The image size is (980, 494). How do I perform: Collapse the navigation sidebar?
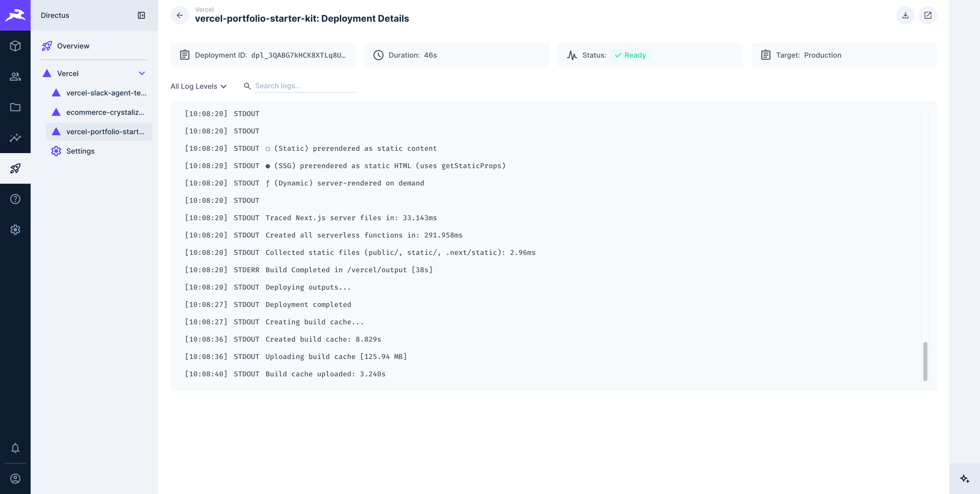(x=141, y=15)
